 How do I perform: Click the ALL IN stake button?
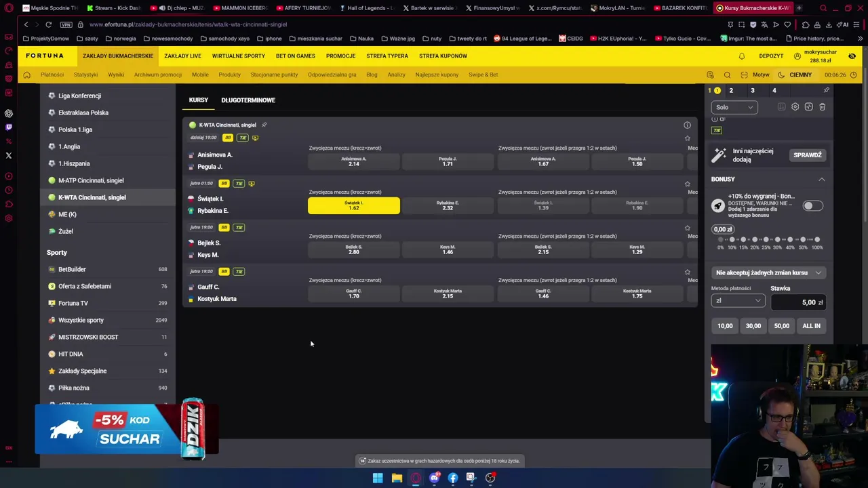coord(811,326)
